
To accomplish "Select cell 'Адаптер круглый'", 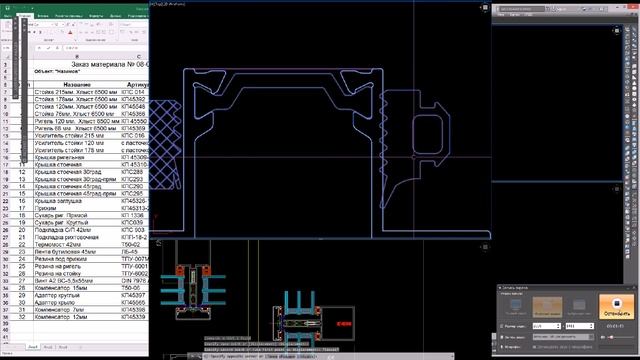I will pyautogui.click(x=77, y=295).
